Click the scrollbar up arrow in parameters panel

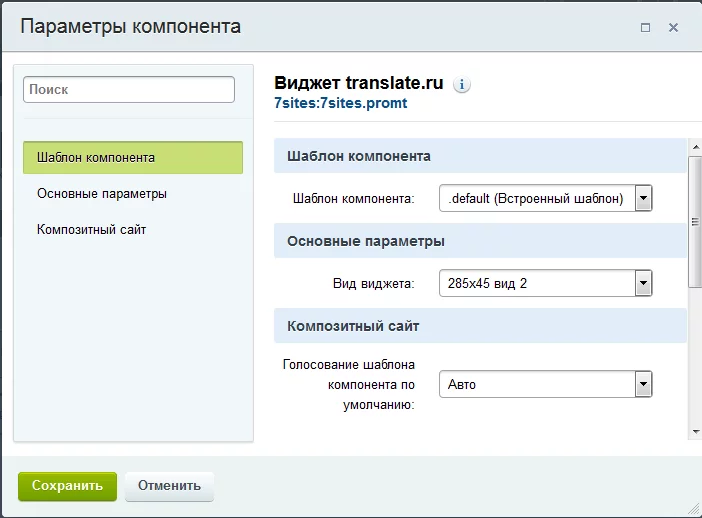694,146
